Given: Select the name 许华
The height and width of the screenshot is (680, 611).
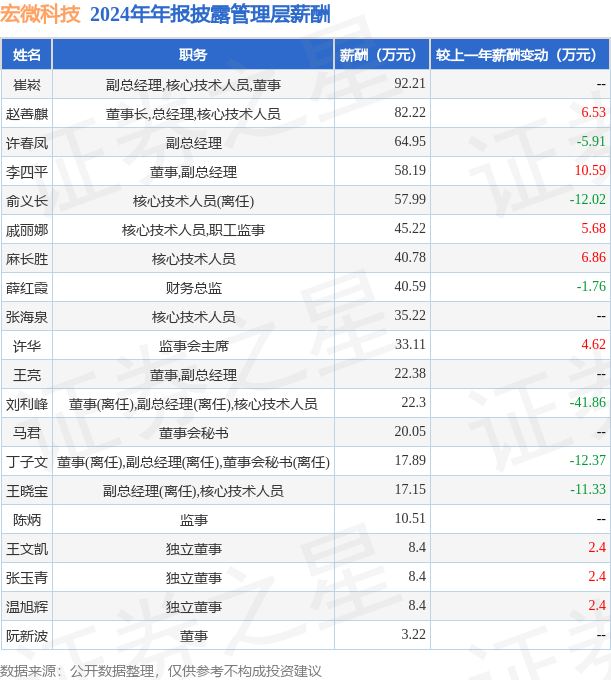Looking at the screenshot, I should 26,346.
